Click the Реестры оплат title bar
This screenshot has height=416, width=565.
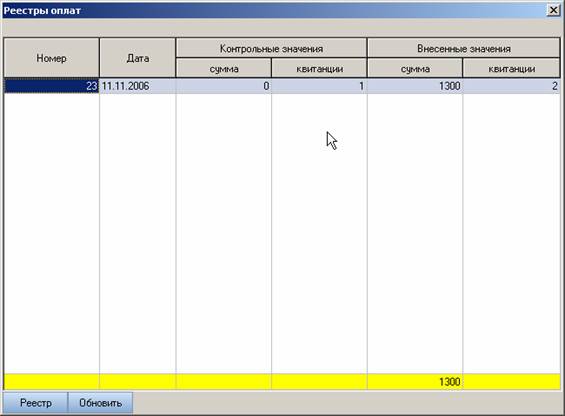(x=274, y=10)
